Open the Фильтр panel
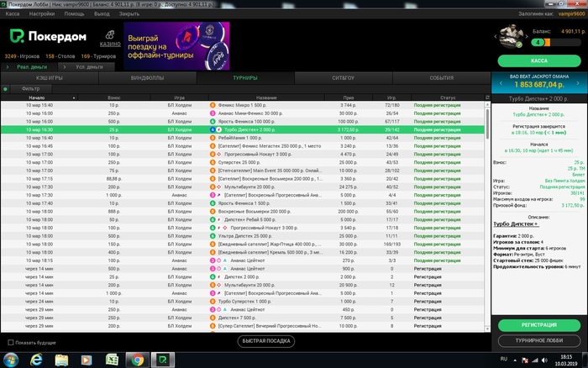 click(31, 89)
